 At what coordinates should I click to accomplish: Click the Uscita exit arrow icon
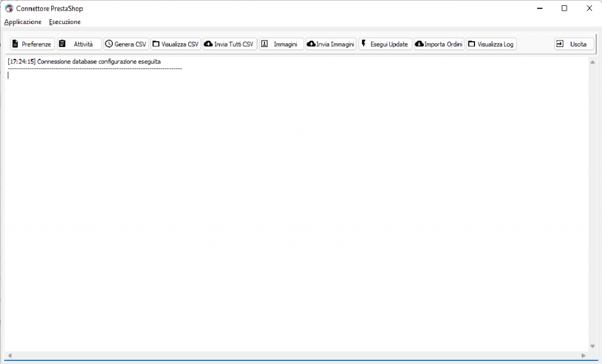pyautogui.click(x=560, y=43)
